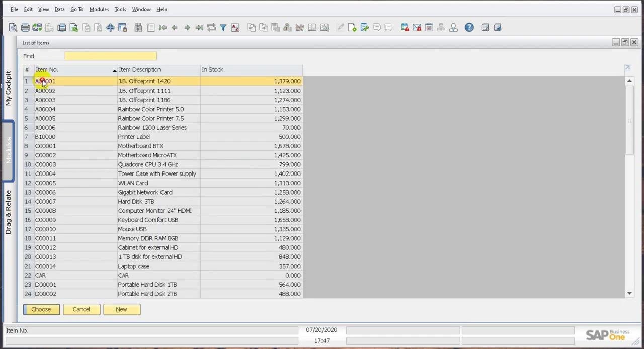This screenshot has height=349, width=644.
Task: Click the Print toolbar icon
Action: tap(25, 28)
